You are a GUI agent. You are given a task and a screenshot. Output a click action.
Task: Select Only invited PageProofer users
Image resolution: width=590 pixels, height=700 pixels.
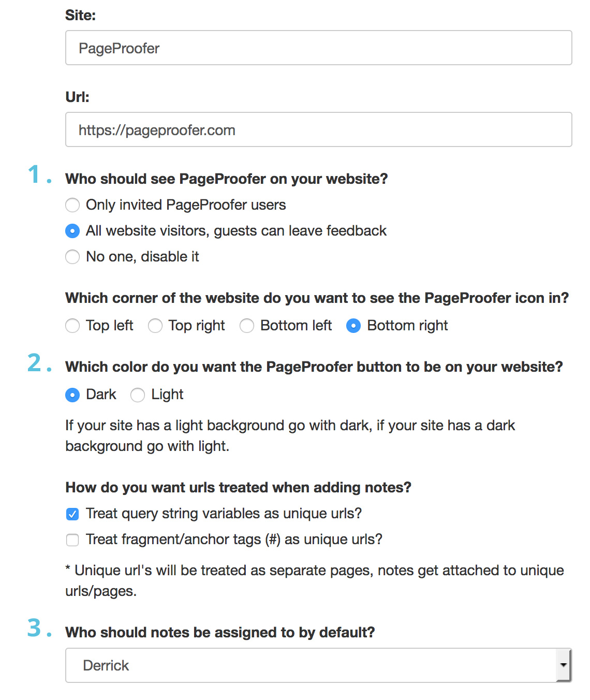click(x=72, y=205)
